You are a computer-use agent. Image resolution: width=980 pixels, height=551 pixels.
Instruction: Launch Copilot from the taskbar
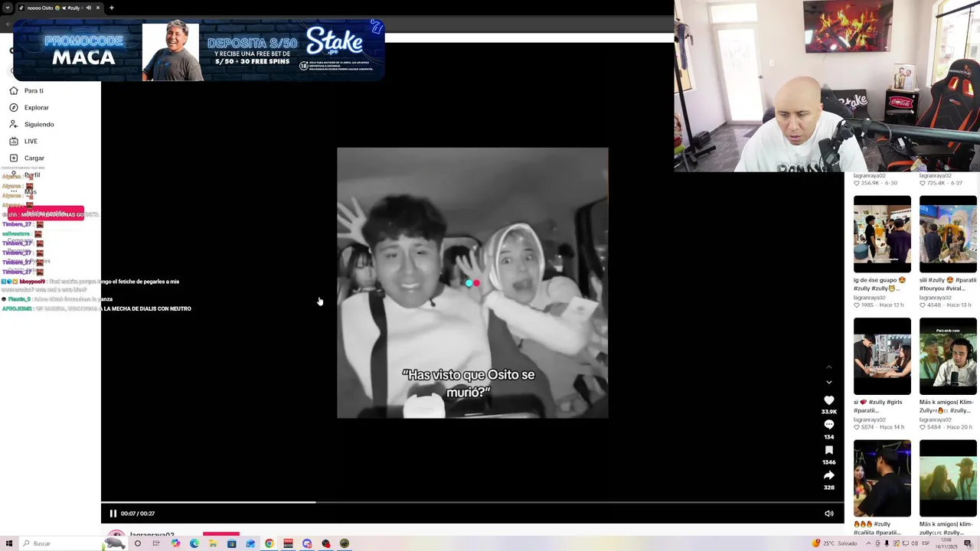coord(175,543)
